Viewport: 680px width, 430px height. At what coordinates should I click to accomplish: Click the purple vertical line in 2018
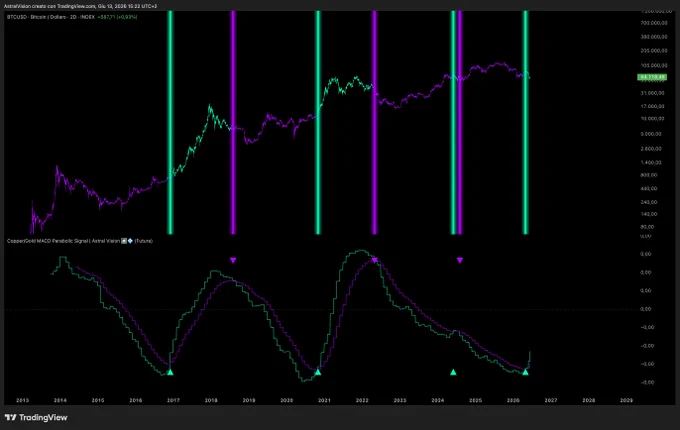pos(233,122)
